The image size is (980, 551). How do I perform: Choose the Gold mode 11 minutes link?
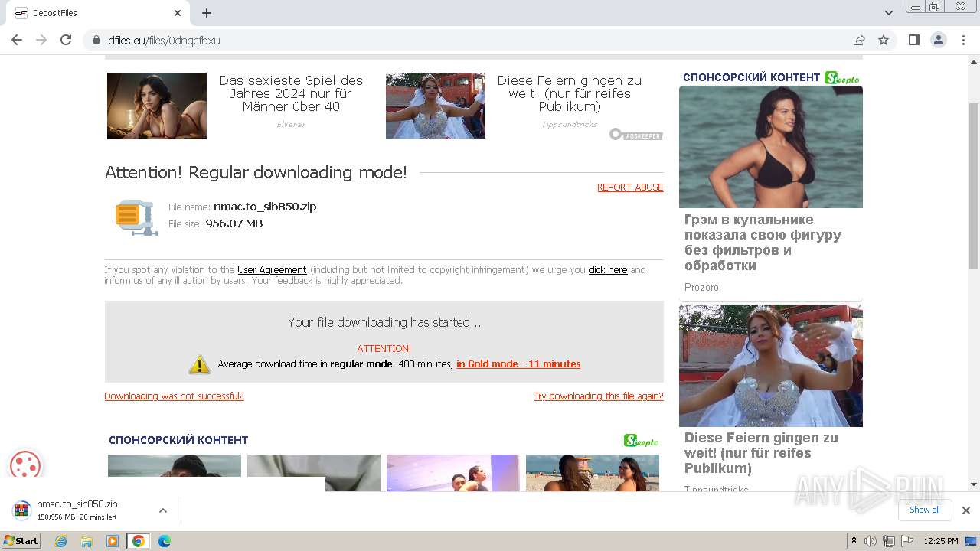[518, 364]
